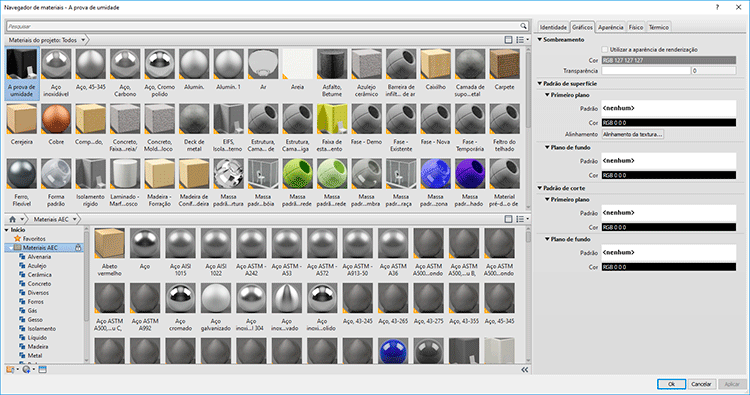Open the Materiais do projeto: Todos filter dropdown
The height and width of the screenshot is (395, 750).
click(83, 40)
